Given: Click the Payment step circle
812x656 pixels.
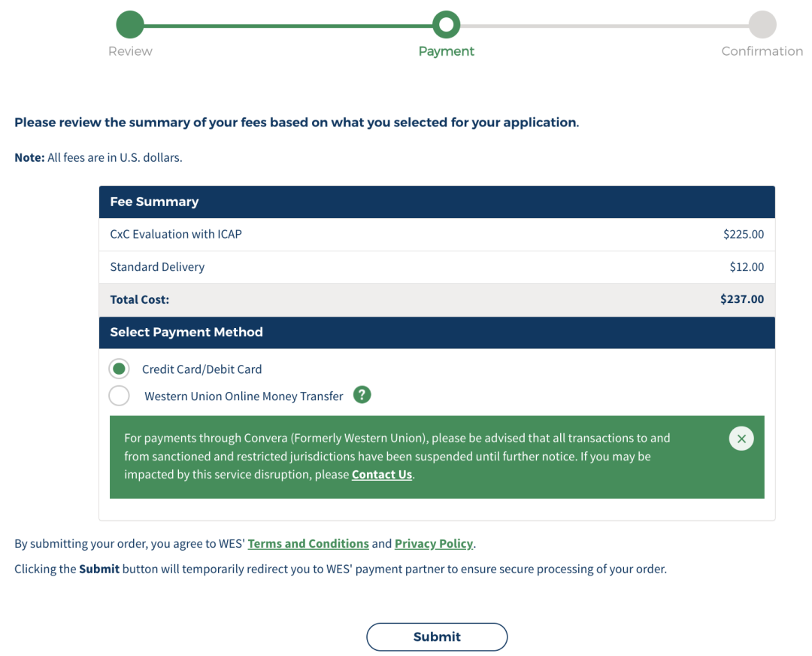Looking at the screenshot, I should click(x=446, y=24).
